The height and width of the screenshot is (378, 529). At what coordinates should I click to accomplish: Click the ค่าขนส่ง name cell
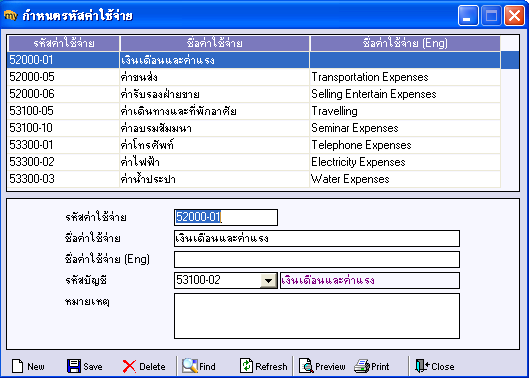215,77
